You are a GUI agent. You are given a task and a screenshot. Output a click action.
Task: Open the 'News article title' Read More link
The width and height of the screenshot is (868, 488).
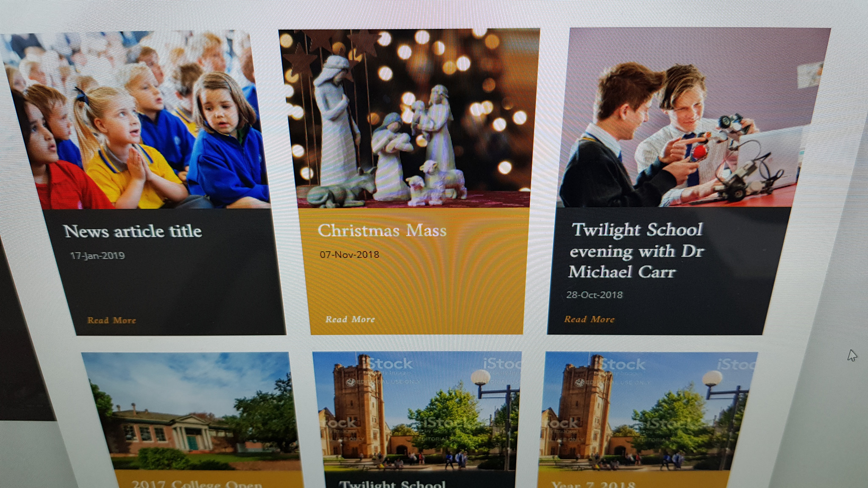[x=111, y=320]
